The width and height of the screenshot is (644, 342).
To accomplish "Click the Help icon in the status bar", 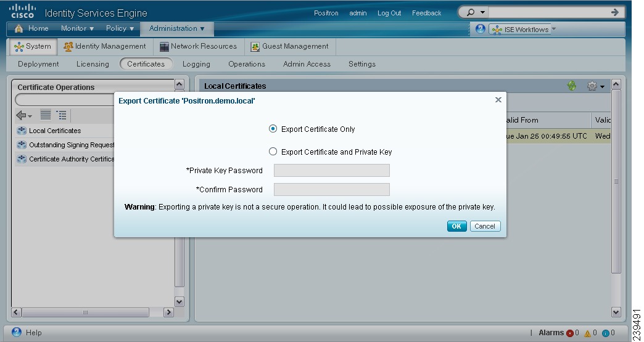I will [17, 332].
